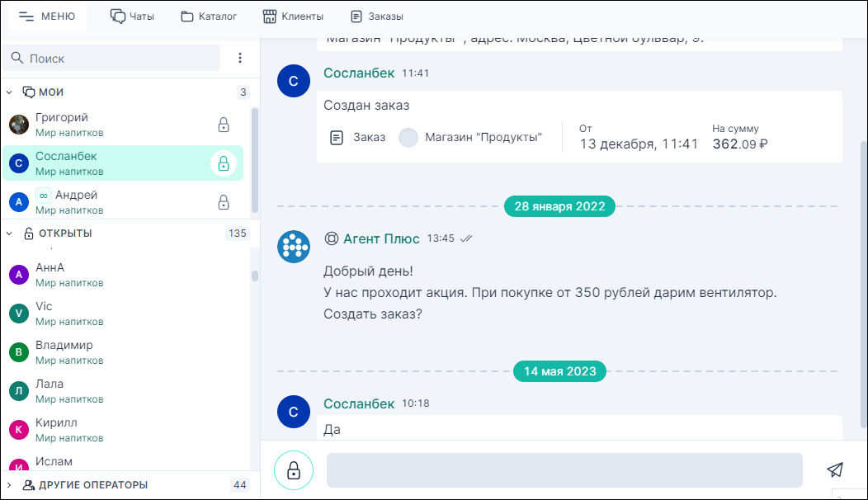Collapse the МОИ chat section
The height and width of the screenshot is (500, 868).
tap(10, 92)
